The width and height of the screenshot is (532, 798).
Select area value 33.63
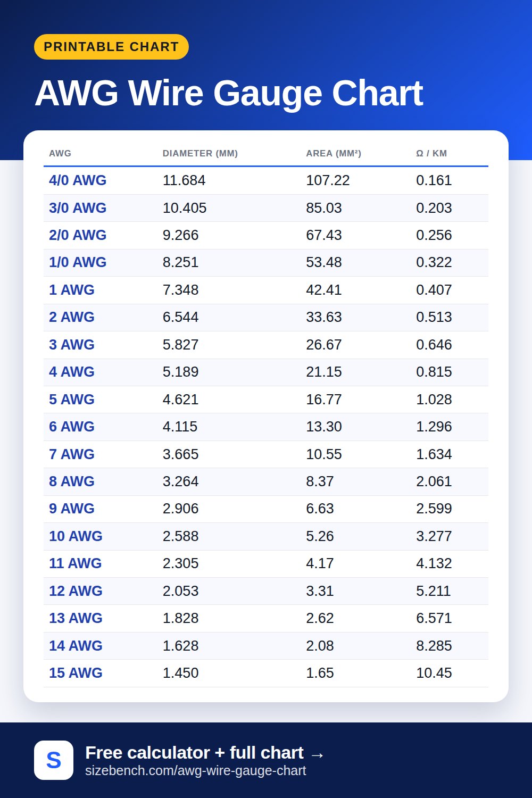point(324,317)
